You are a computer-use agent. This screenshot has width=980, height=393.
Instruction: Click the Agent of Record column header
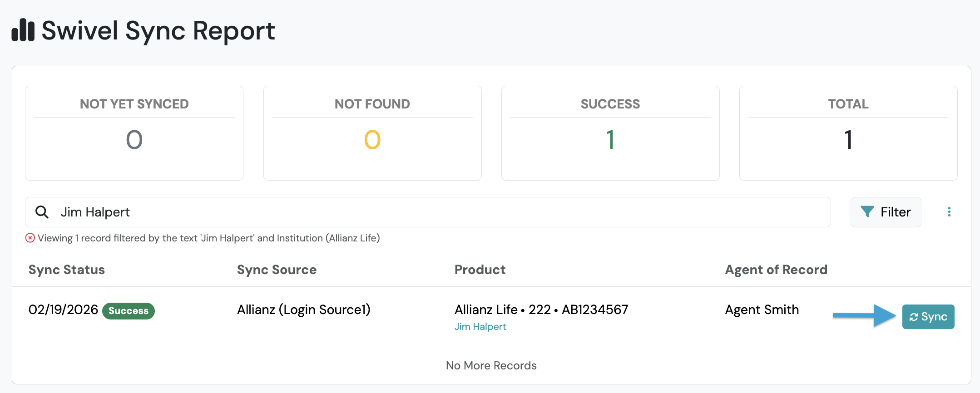click(x=776, y=270)
